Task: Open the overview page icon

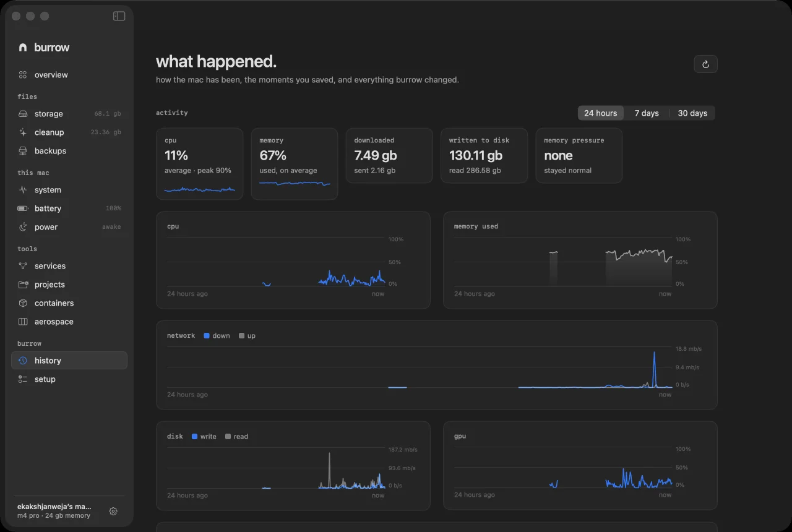Action: 23,75
